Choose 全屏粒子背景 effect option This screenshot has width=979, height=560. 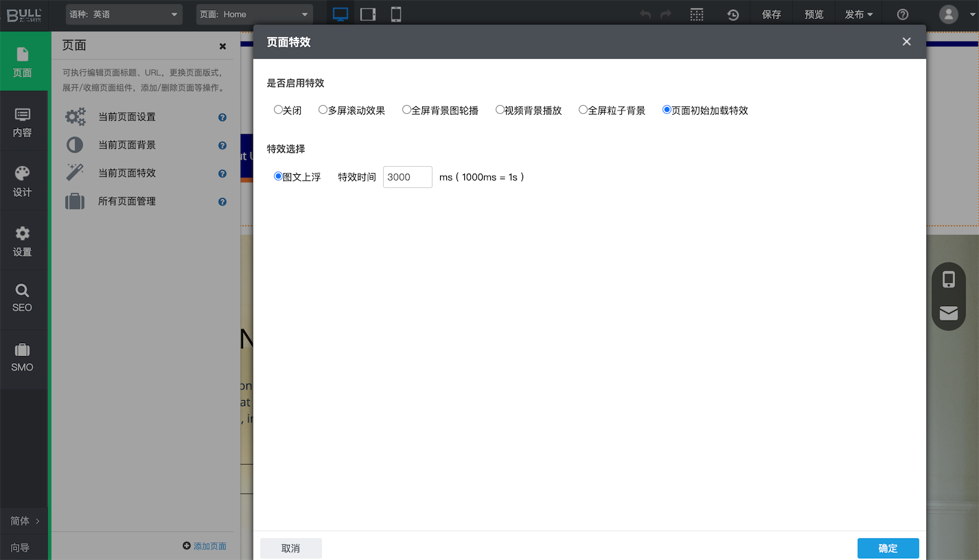click(x=583, y=110)
